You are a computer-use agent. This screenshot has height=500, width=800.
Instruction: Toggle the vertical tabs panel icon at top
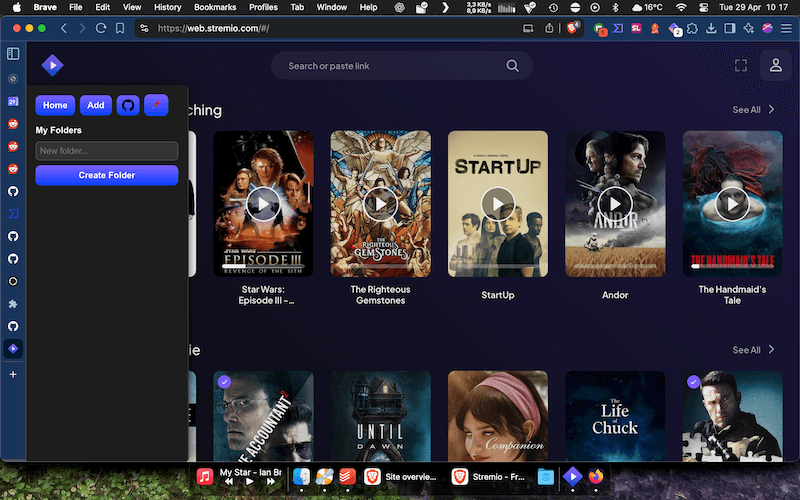[13, 54]
